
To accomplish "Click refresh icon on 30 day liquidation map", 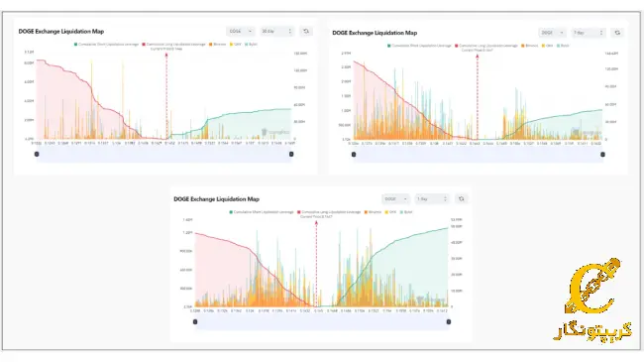I will tap(306, 32).
